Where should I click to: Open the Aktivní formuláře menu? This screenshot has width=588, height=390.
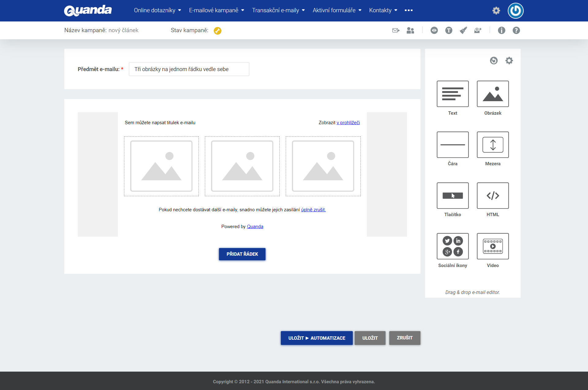coord(337,10)
